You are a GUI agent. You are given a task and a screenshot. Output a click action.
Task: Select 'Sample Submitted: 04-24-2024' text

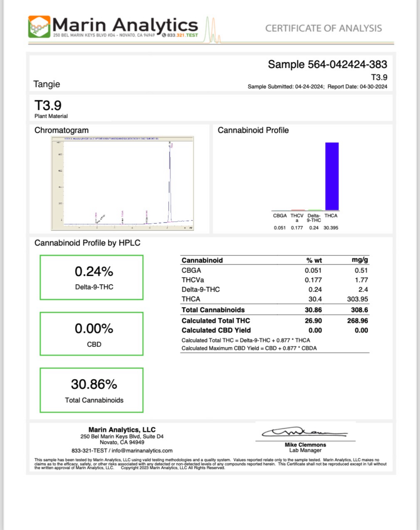pyautogui.click(x=286, y=87)
